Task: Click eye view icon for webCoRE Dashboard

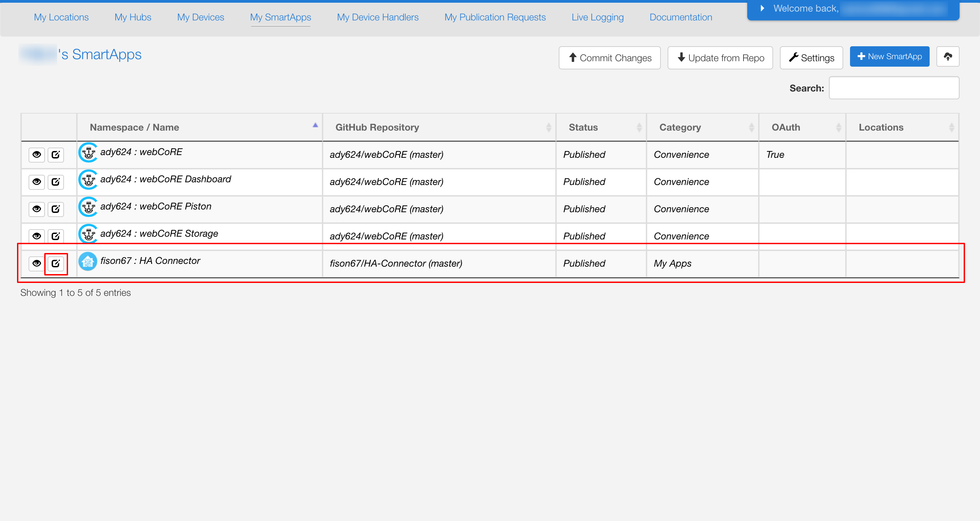Action: click(36, 182)
